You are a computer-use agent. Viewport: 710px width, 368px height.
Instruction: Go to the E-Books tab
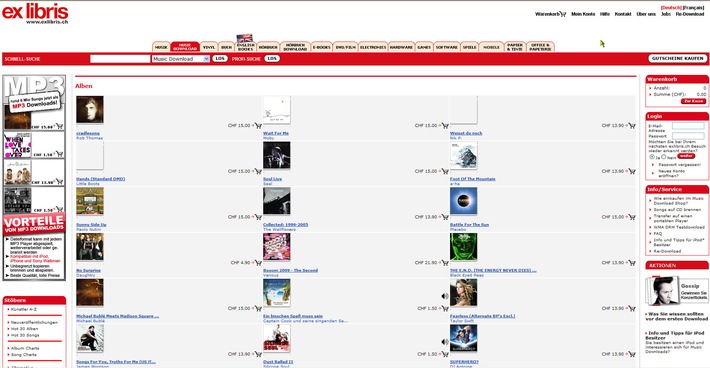pos(321,47)
